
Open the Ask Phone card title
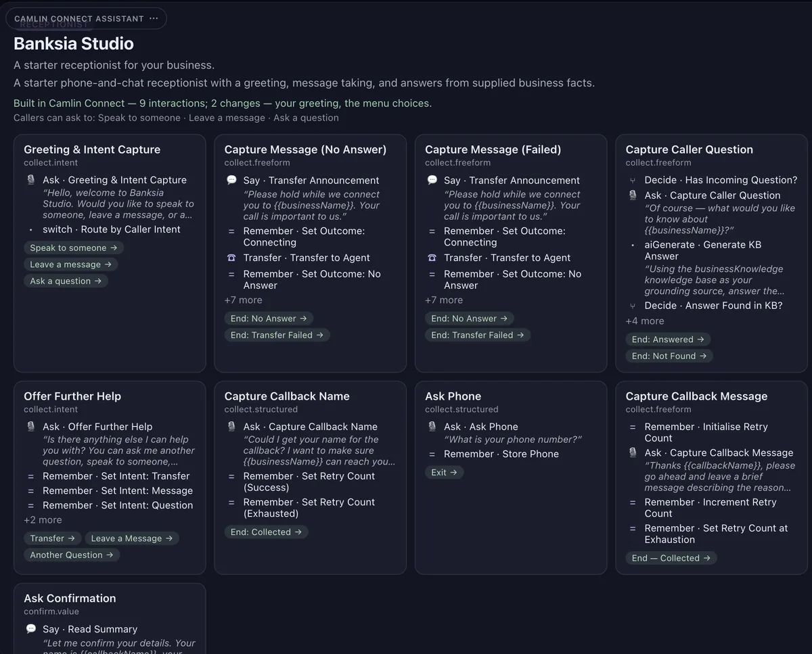(x=453, y=396)
